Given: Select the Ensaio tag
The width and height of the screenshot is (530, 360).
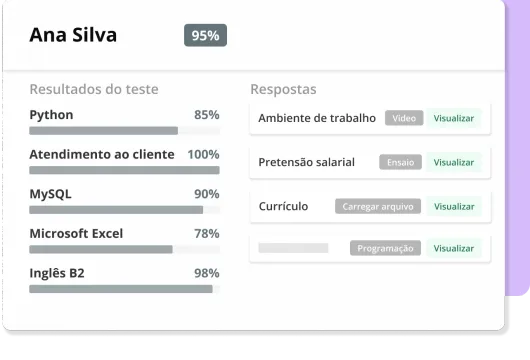Looking at the screenshot, I should (x=401, y=162).
